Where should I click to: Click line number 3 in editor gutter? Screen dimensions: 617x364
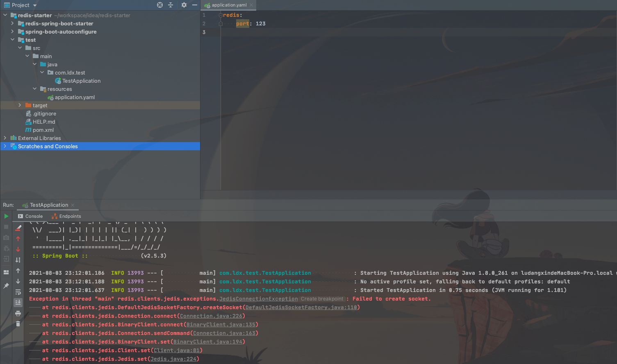click(204, 32)
